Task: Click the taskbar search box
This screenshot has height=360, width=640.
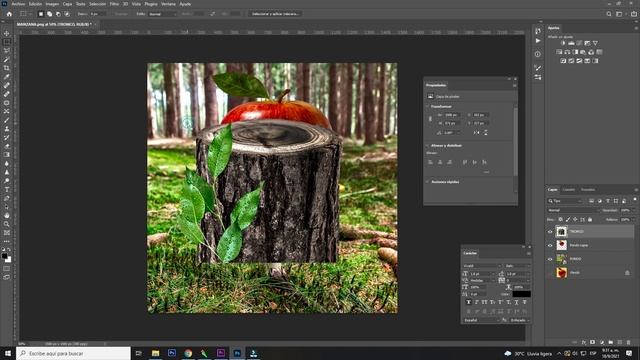Action: tap(73, 353)
